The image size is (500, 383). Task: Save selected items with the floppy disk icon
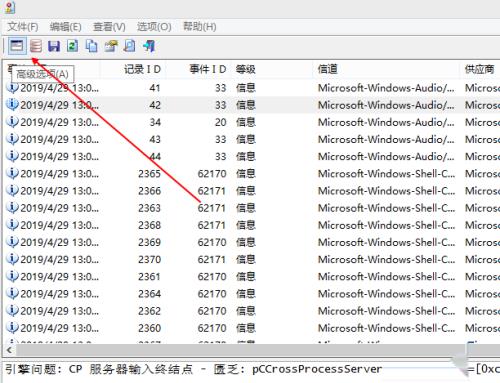tap(54, 46)
